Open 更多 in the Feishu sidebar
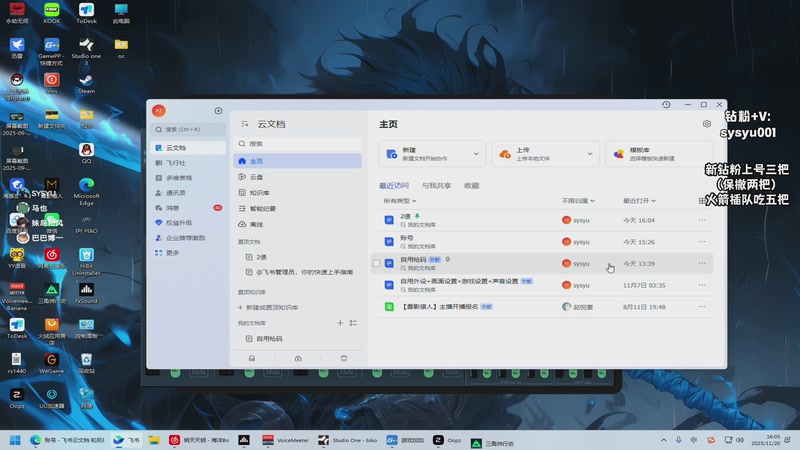The height and width of the screenshot is (450, 800). (188, 253)
